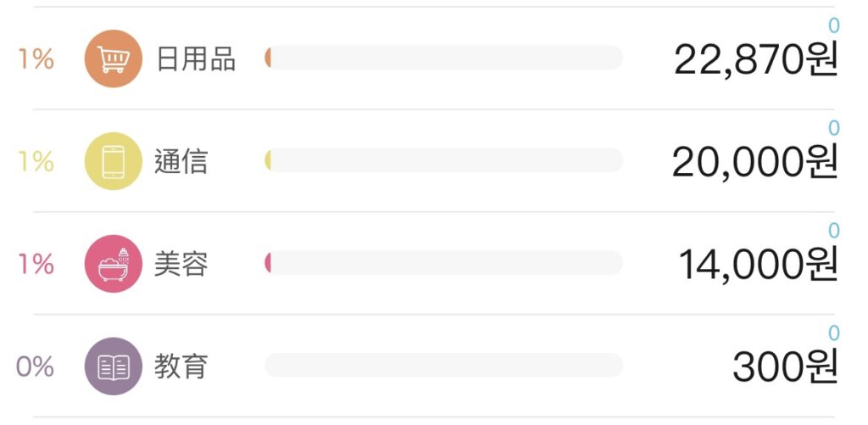The image size is (868, 425).
Task: Open the 20,000원 amount
Action: point(755,162)
